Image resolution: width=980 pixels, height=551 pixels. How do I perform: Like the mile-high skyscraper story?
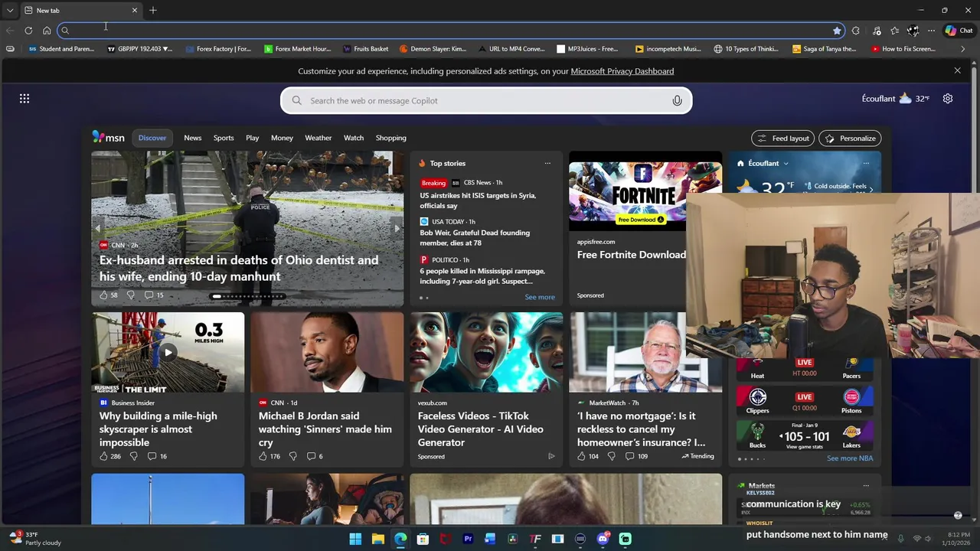[x=104, y=456]
